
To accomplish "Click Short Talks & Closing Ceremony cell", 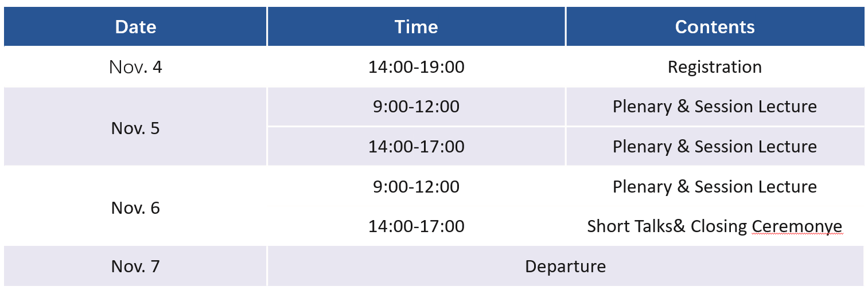I will tap(715, 226).
